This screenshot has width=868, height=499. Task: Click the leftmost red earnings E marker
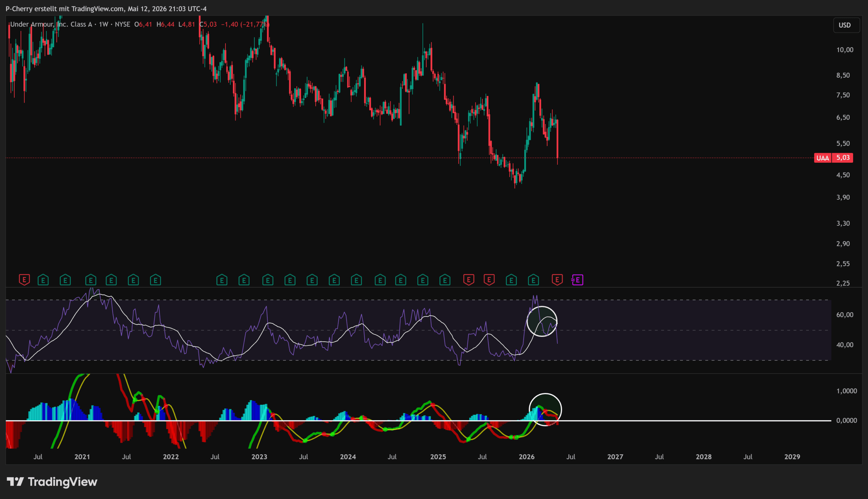(x=24, y=280)
